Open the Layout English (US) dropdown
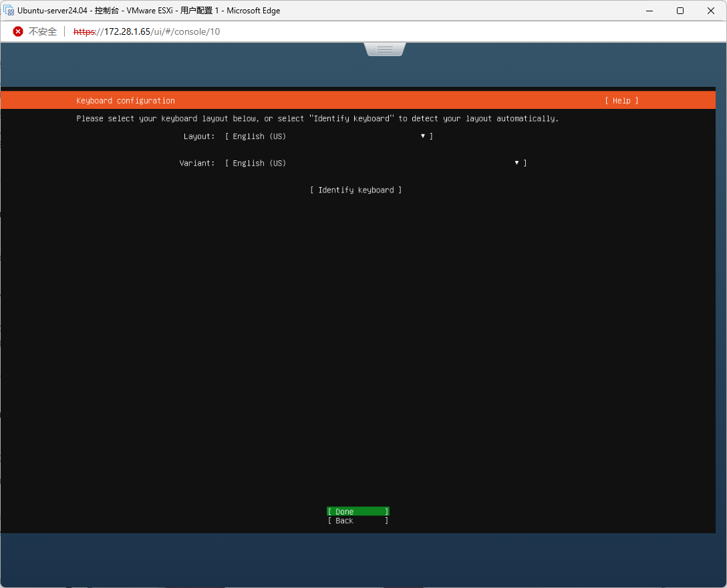Image resolution: width=727 pixels, height=588 pixels. [x=327, y=136]
